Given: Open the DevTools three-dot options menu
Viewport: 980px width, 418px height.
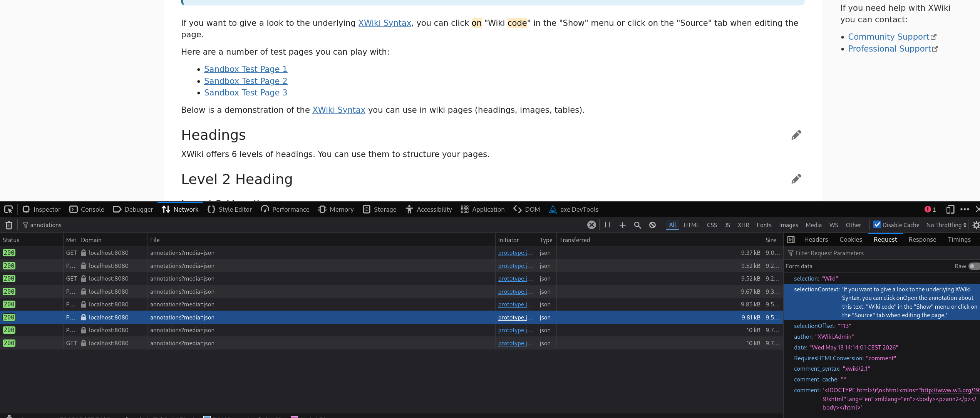Looking at the screenshot, I should pyautogui.click(x=965, y=209).
